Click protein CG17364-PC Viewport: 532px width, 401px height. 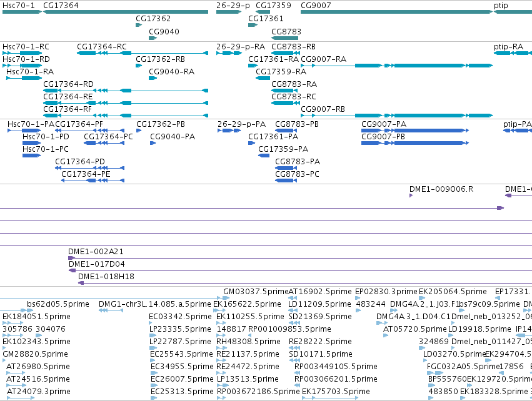click(104, 143)
